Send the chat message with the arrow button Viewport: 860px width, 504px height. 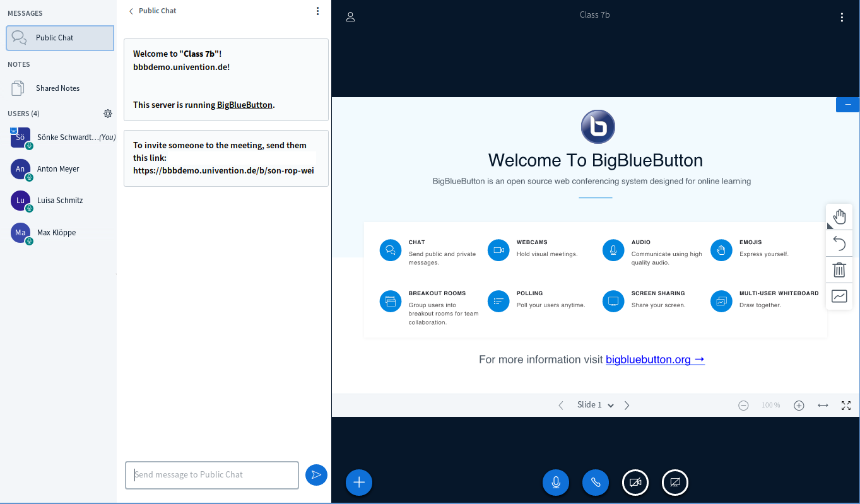pos(316,475)
